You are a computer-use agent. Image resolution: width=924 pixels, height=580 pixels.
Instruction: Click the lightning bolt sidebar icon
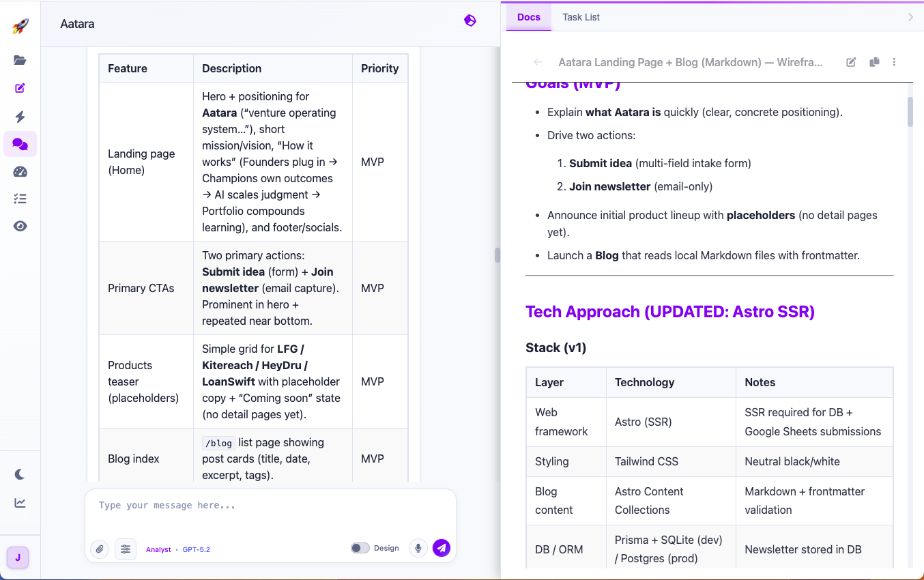(20, 116)
